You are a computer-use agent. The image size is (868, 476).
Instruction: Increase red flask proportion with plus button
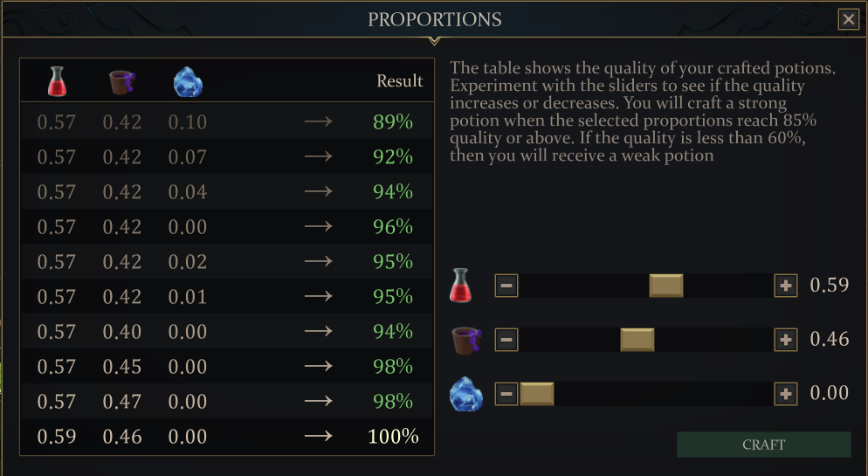786,286
